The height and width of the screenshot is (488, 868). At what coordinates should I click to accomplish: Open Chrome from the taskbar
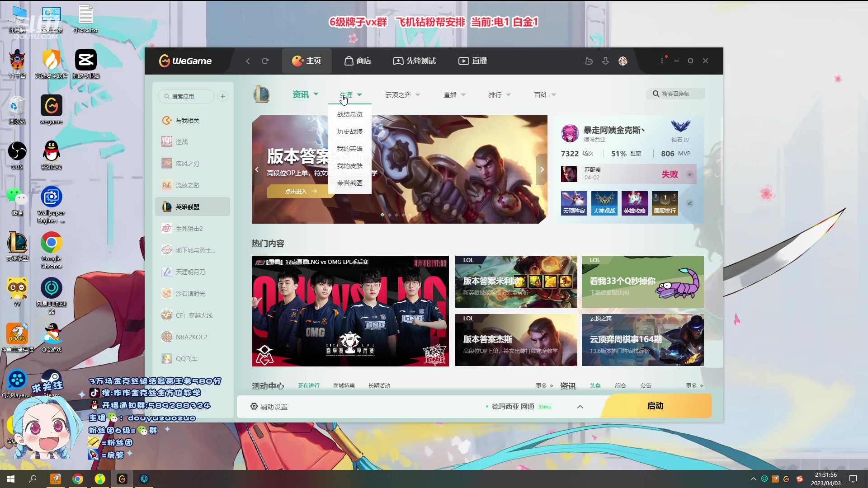click(78, 479)
